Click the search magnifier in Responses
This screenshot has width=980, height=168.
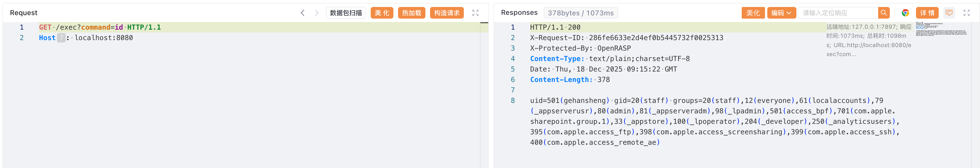point(883,13)
